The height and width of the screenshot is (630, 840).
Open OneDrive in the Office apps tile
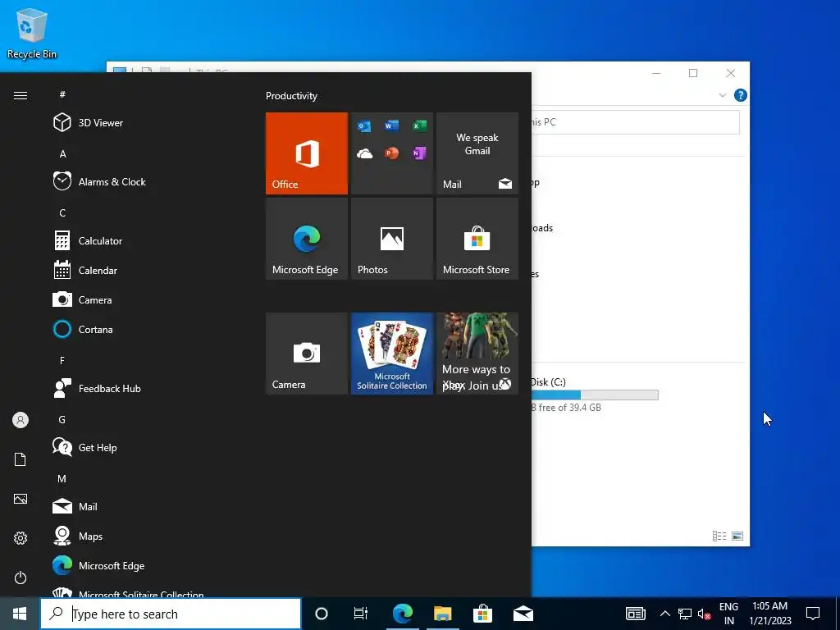pyautogui.click(x=364, y=153)
